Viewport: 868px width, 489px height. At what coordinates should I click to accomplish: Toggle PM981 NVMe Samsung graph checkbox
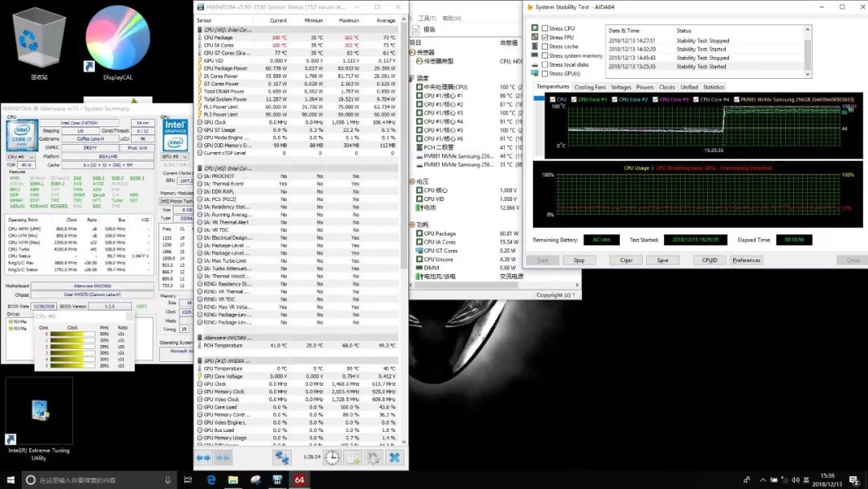coord(736,100)
